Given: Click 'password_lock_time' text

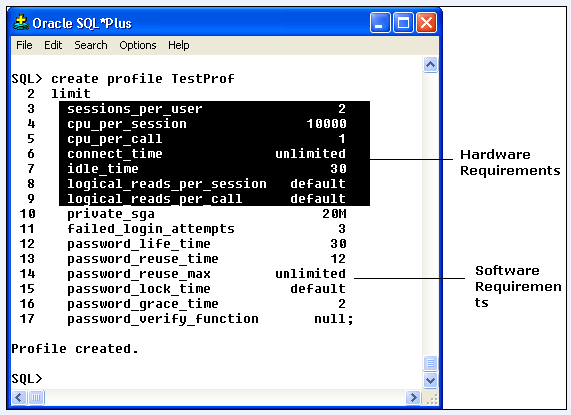Looking at the screenshot, I should click(139, 289).
